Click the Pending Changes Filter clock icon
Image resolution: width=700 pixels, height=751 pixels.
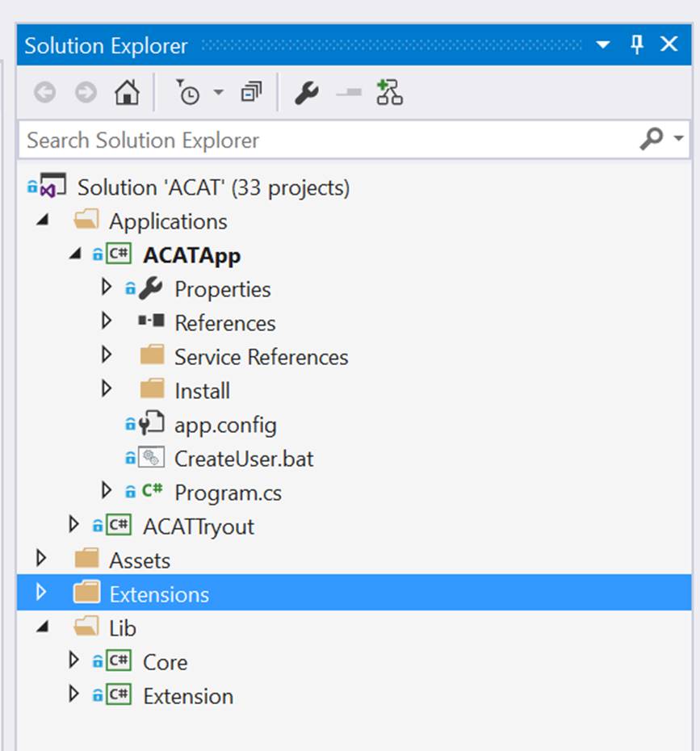click(x=187, y=93)
